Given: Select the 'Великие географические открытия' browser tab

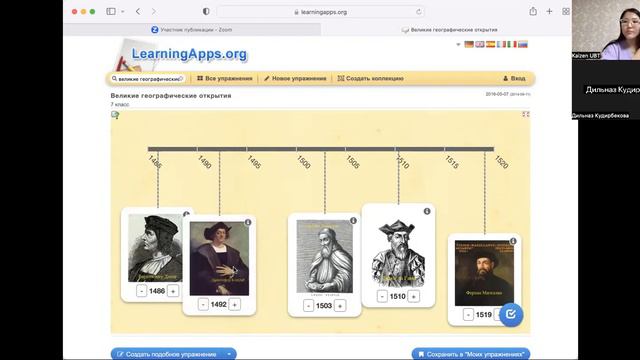Looking at the screenshot, I should [449, 29].
